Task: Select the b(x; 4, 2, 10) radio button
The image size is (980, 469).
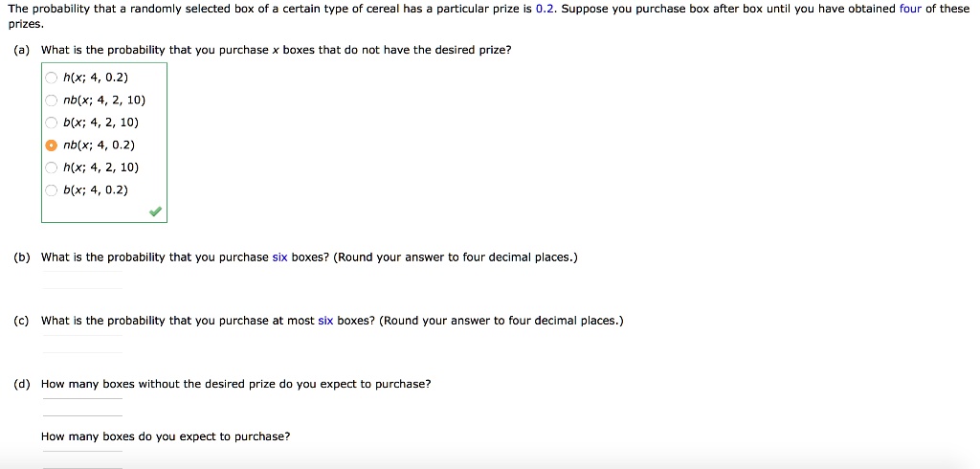Action: tap(52, 123)
